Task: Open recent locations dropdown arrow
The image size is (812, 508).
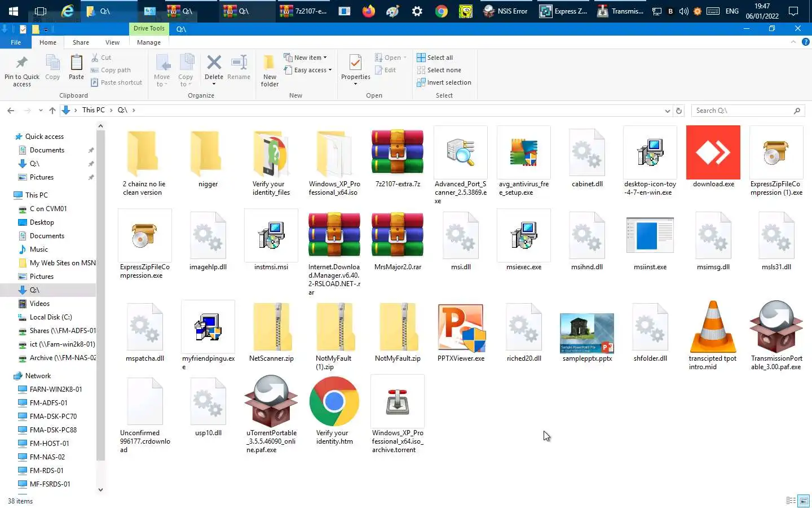Action: (41, 111)
